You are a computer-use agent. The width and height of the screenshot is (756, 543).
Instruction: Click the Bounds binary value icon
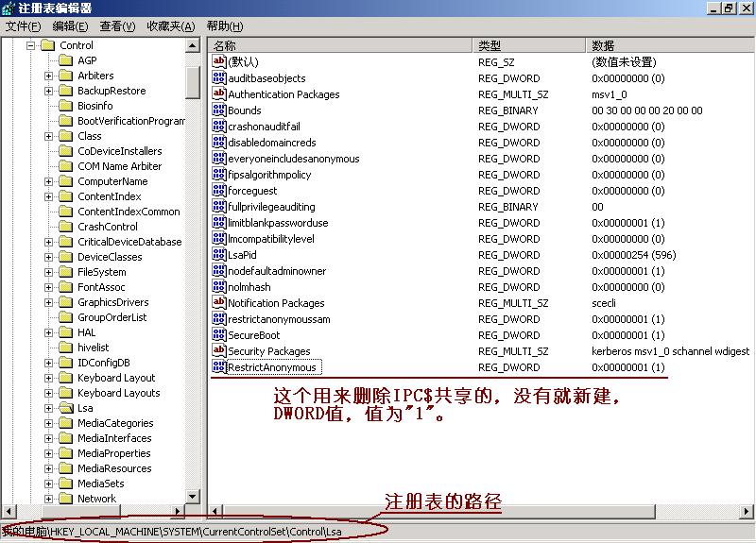pos(219,110)
